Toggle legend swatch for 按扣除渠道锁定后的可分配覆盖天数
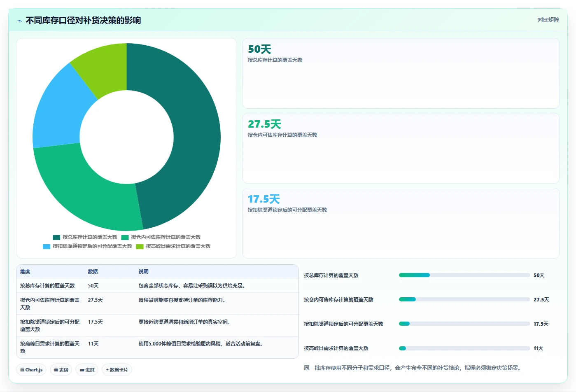 point(47,246)
